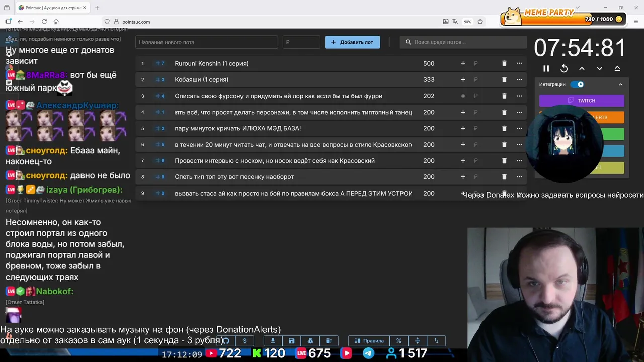Click the split/divide icon in bottom toolbar
Screen dimensions: 644x362
[x=417, y=341]
